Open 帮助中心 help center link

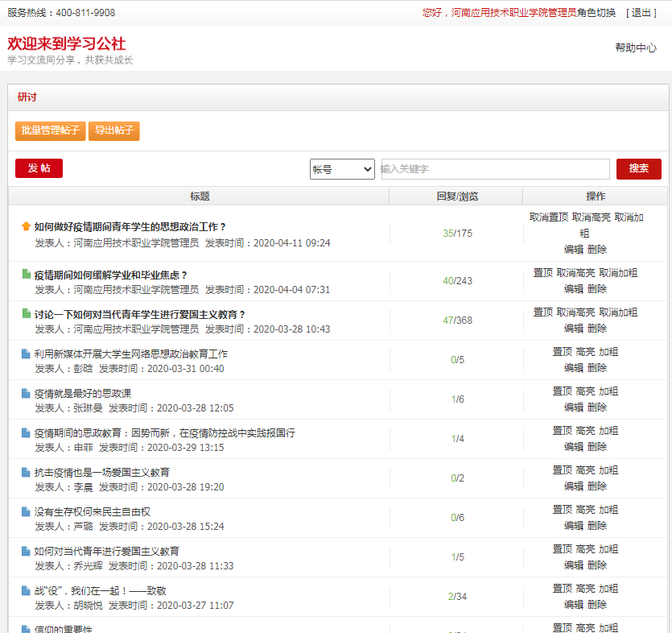coord(636,48)
